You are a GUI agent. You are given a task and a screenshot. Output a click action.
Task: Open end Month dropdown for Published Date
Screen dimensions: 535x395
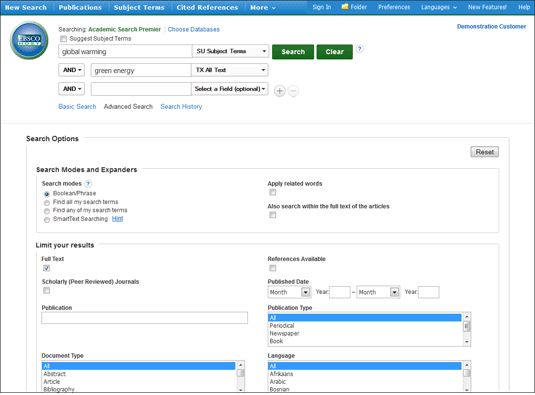378,292
